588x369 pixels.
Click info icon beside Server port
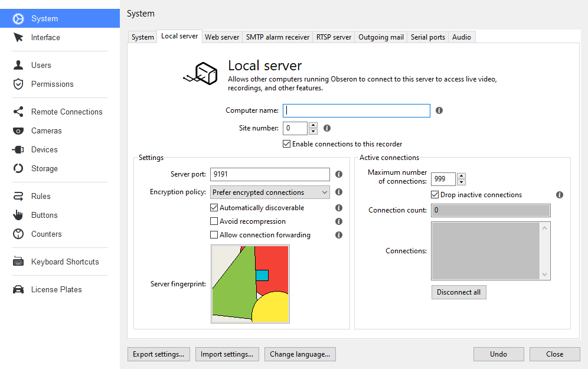pyautogui.click(x=339, y=174)
